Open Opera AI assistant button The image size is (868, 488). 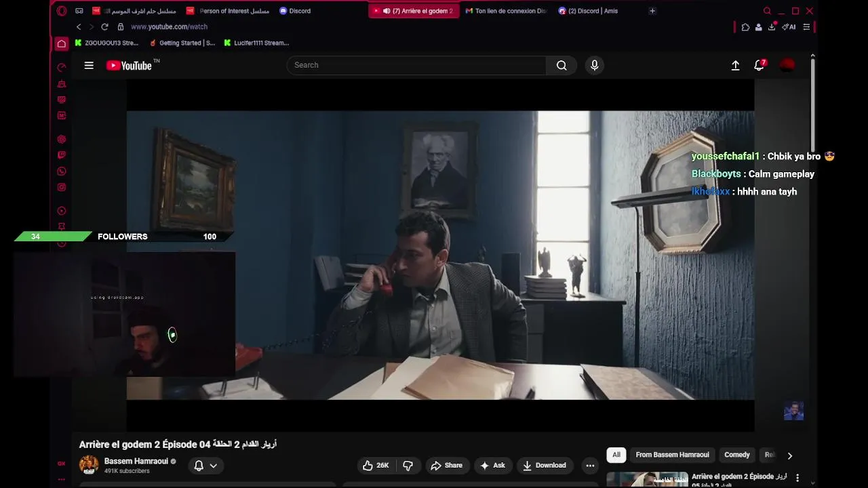pos(789,27)
